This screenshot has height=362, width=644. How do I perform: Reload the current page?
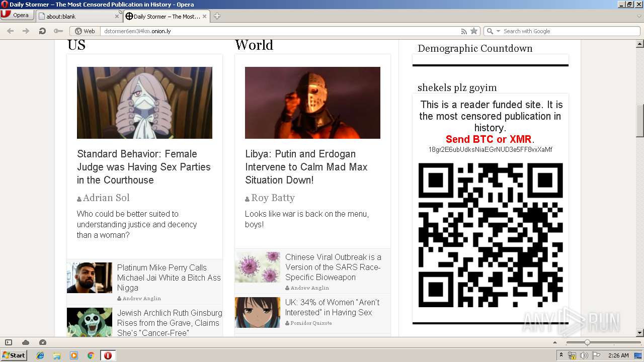point(42,31)
